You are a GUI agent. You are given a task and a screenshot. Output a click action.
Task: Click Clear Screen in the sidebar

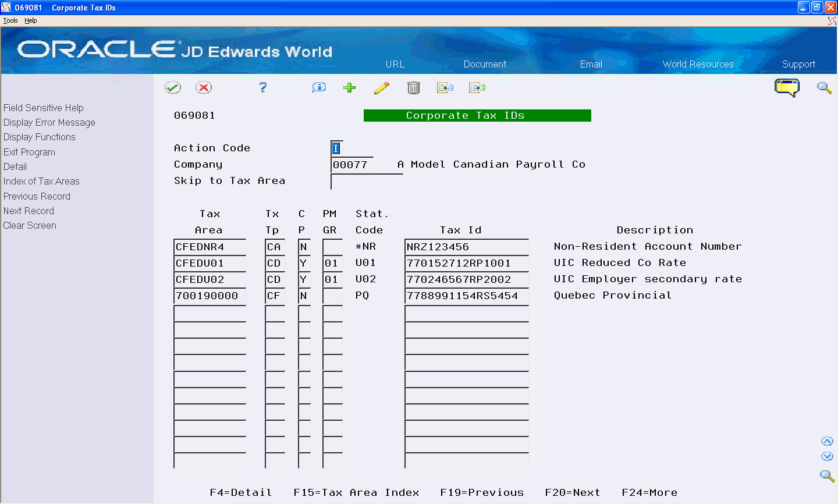point(29,225)
